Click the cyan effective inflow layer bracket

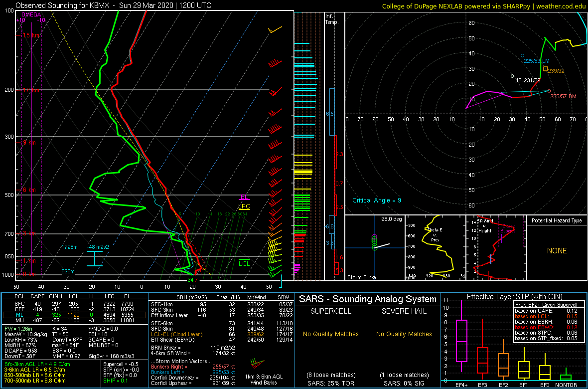(x=95, y=258)
